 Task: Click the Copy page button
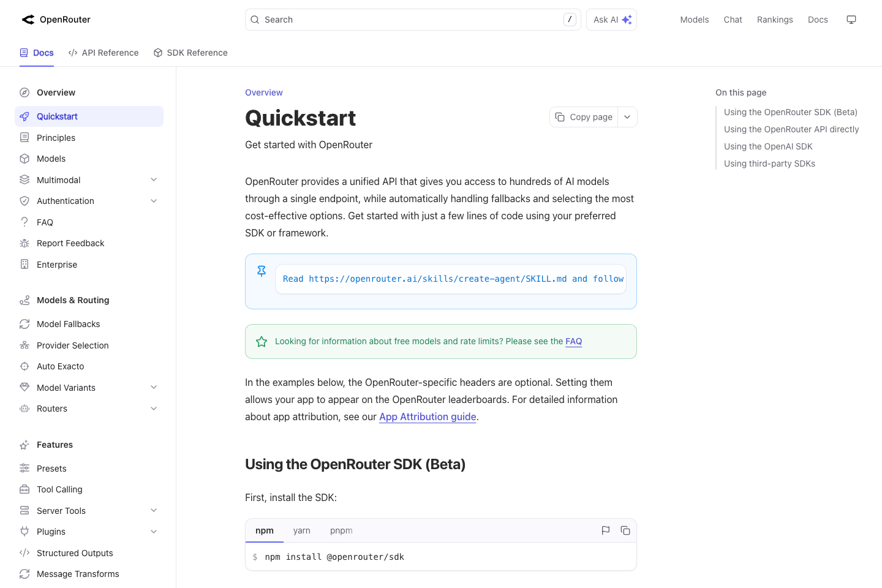583,116
